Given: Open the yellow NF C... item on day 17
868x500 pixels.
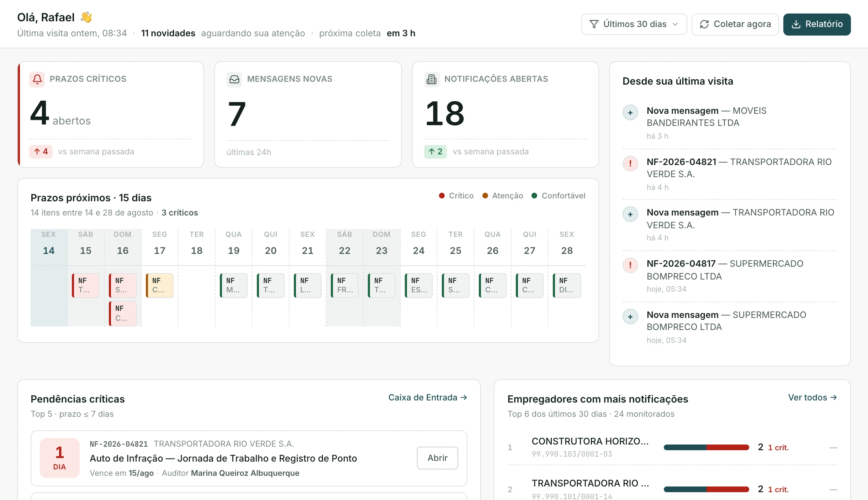Looking at the screenshot, I should (160, 285).
